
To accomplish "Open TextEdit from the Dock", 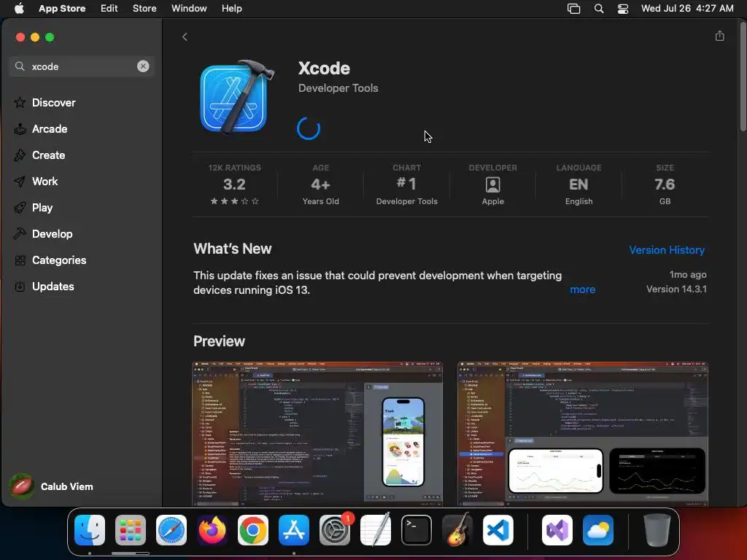I will [x=376, y=529].
